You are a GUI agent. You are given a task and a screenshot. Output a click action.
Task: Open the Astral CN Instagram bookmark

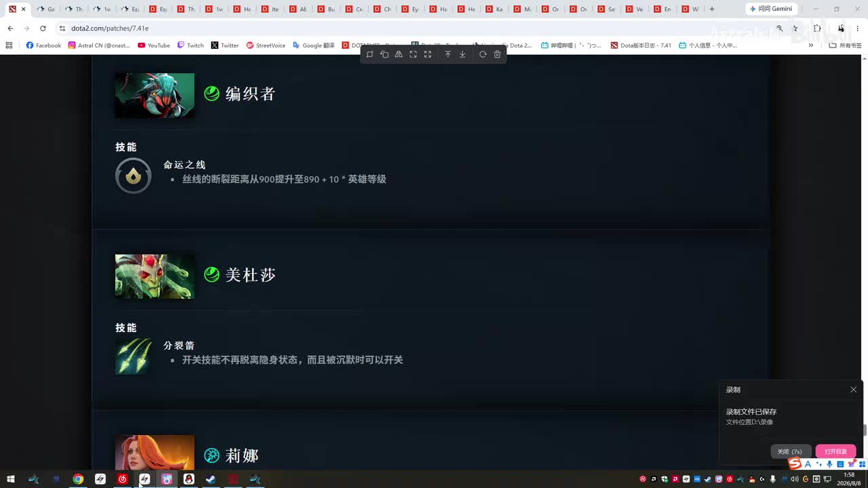98,45
